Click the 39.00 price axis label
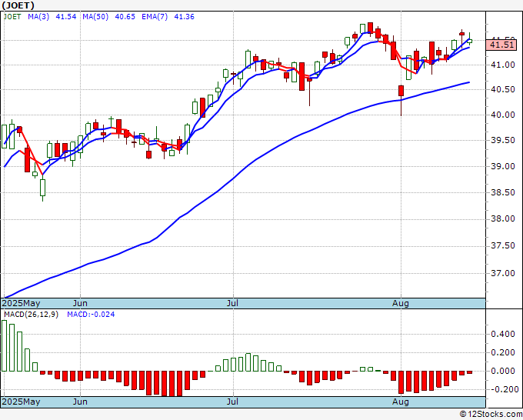The width and height of the screenshot is (523, 420). (503, 166)
